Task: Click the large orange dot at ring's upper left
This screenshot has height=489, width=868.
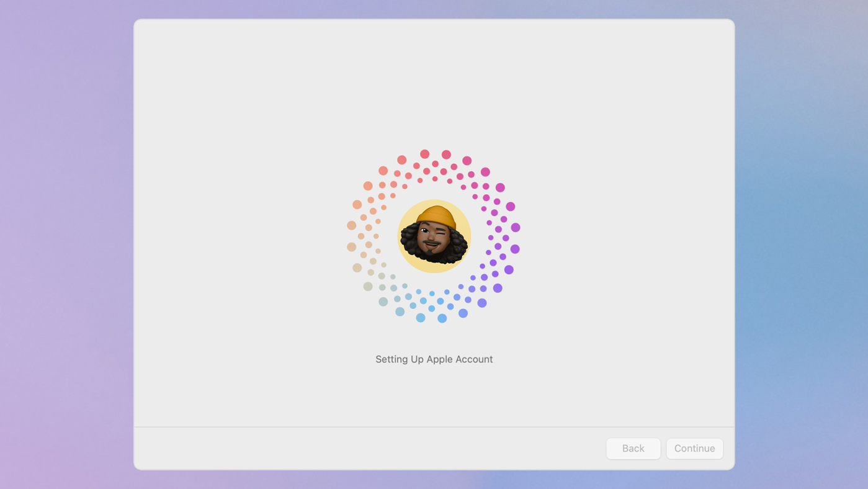Action: pyautogui.click(x=368, y=186)
